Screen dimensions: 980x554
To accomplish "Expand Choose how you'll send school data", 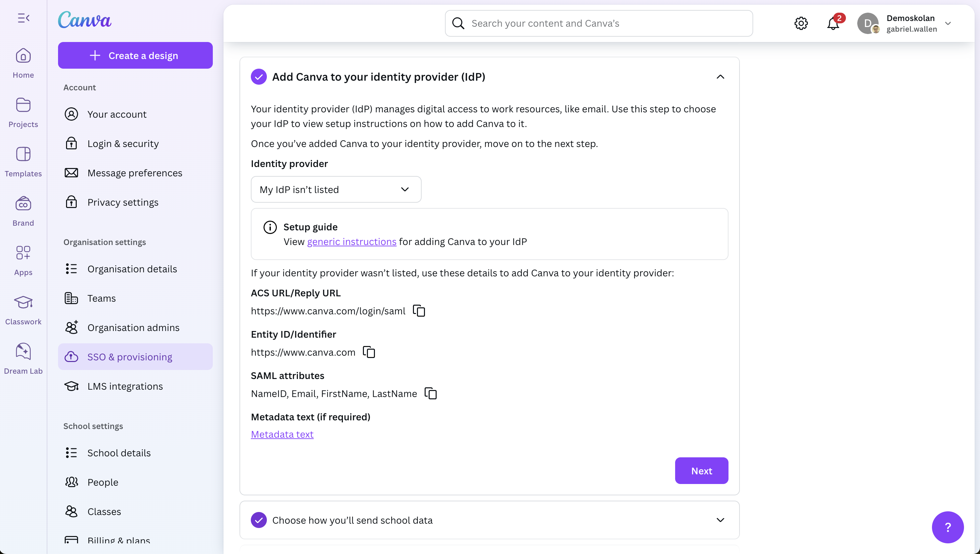I will (x=720, y=520).
